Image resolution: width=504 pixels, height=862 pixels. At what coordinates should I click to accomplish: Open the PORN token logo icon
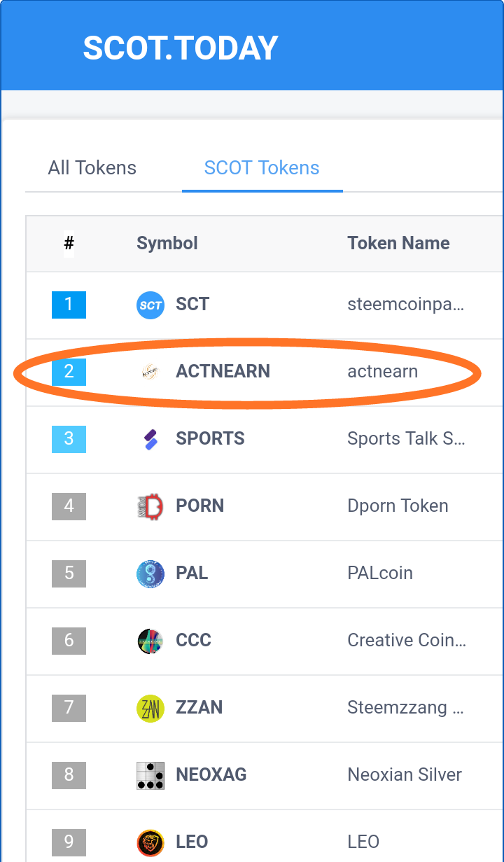[x=150, y=506]
